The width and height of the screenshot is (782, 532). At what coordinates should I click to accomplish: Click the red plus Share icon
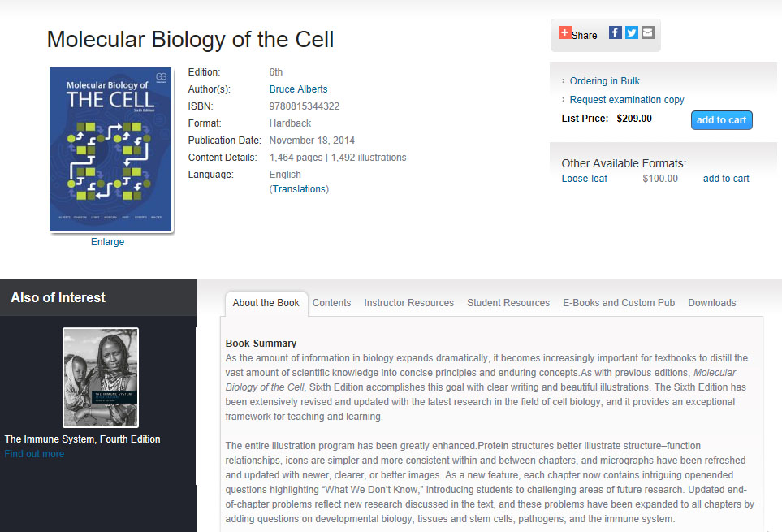click(x=565, y=32)
